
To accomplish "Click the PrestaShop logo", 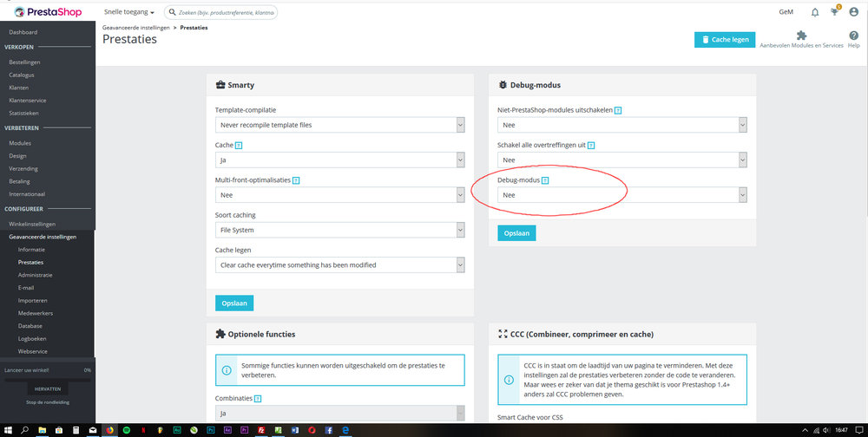I will pyautogui.click(x=48, y=11).
